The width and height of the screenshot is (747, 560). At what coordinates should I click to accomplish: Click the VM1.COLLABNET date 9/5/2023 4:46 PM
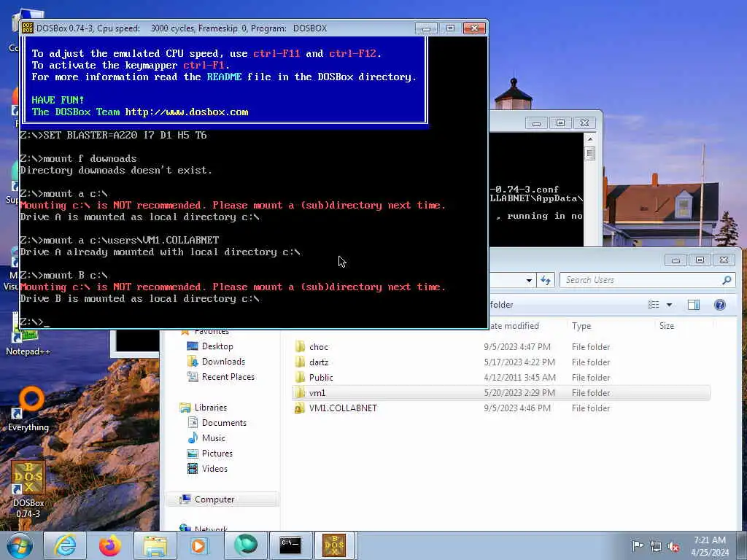coord(517,408)
